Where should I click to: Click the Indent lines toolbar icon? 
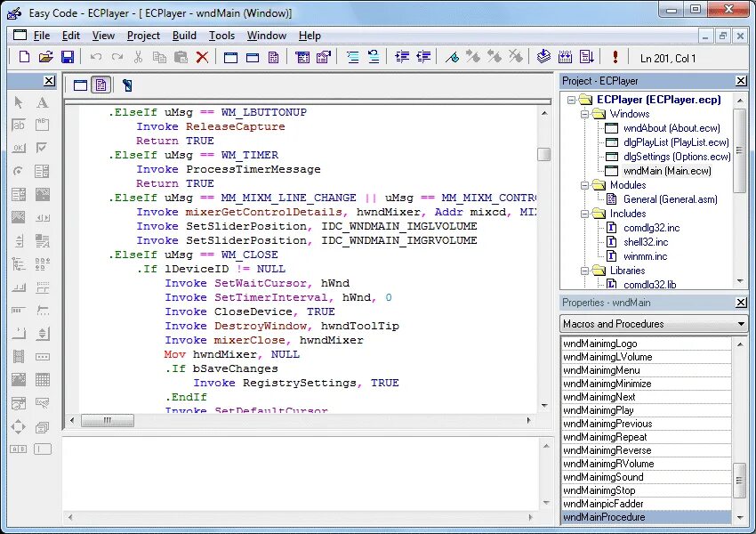coord(402,57)
